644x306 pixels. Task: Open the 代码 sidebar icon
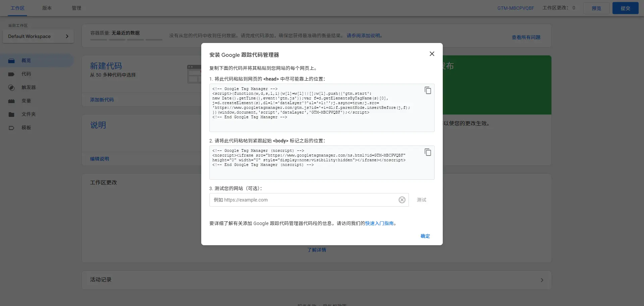click(11, 74)
